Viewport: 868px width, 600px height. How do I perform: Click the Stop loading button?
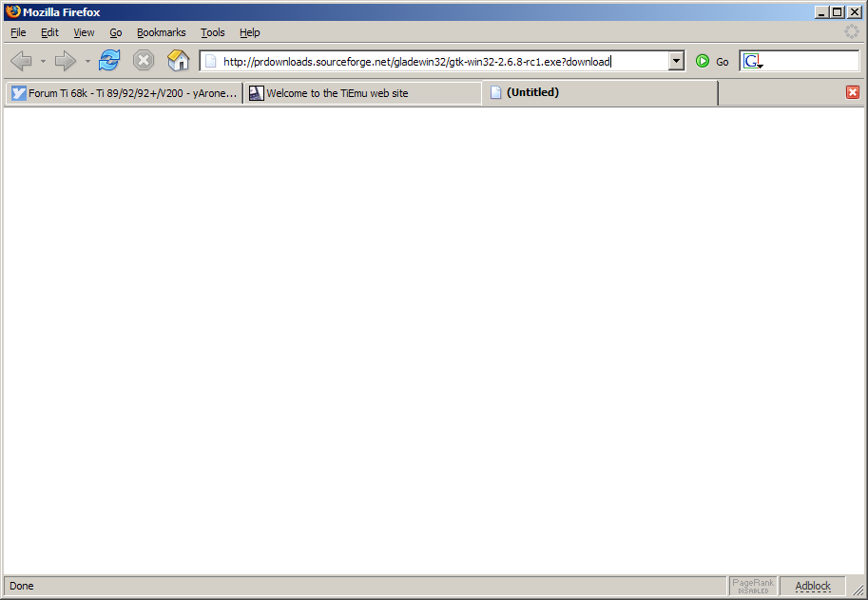144,60
